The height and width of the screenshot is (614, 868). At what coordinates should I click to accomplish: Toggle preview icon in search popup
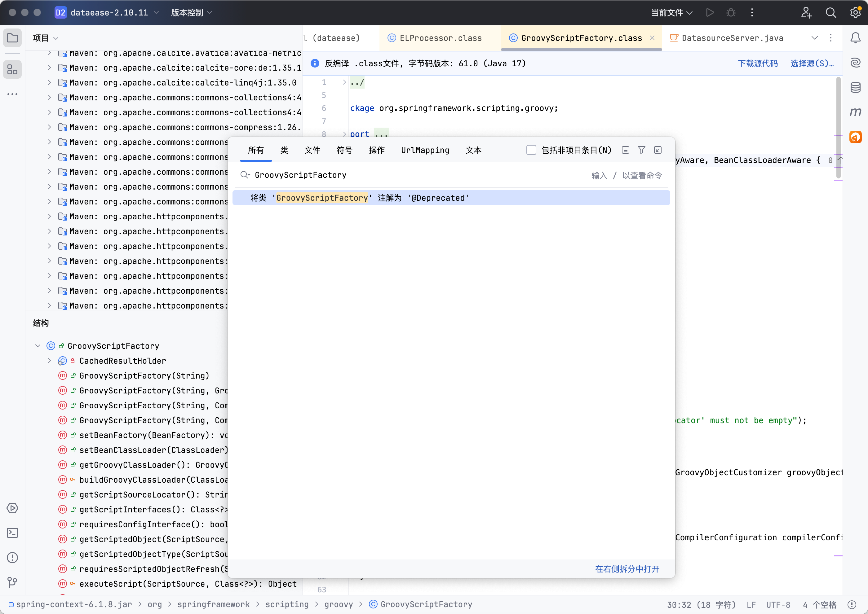click(x=626, y=150)
